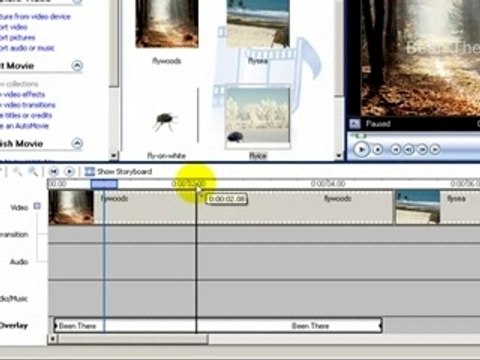Click scroll-down arrow of collection pane scrollbar
This screenshot has width=480, height=360.
pyautogui.click(x=339, y=155)
